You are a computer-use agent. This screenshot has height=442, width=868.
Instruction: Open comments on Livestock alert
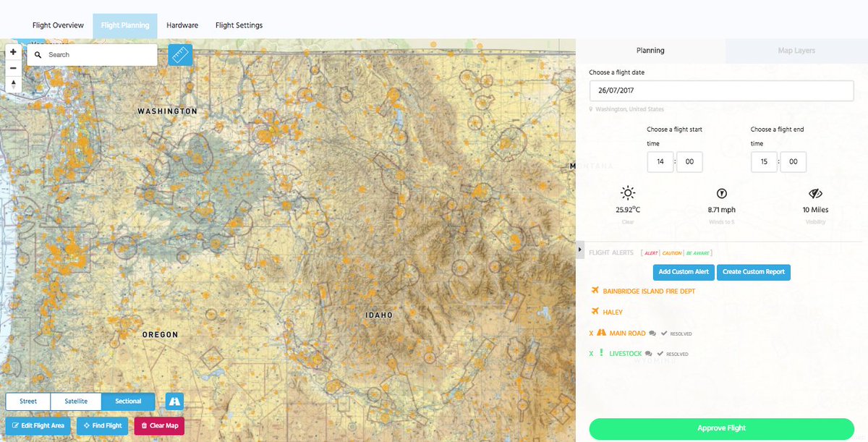(648, 354)
